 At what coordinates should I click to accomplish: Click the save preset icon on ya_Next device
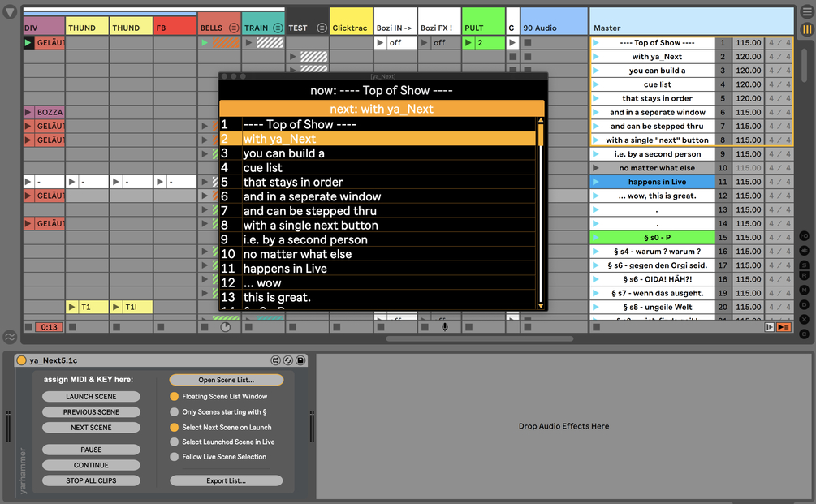click(300, 360)
